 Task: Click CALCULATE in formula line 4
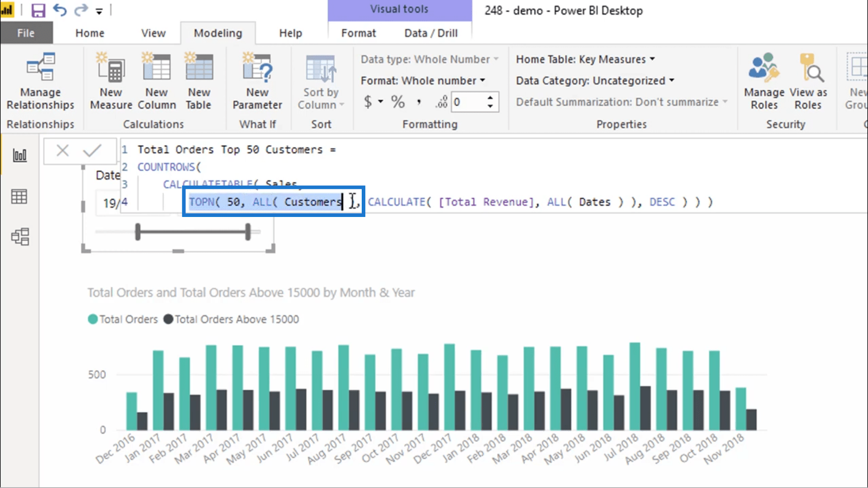(x=397, y=202)
